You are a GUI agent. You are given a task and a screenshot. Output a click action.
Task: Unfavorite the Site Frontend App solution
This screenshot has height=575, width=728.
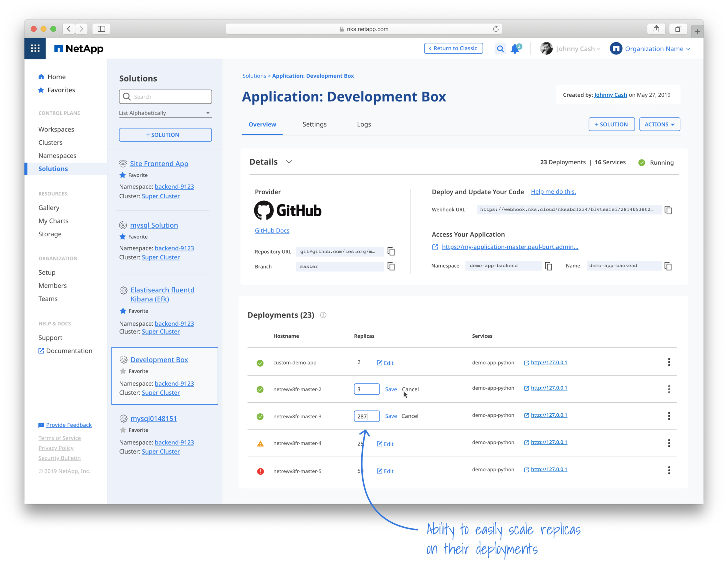(x=123, y=175)
